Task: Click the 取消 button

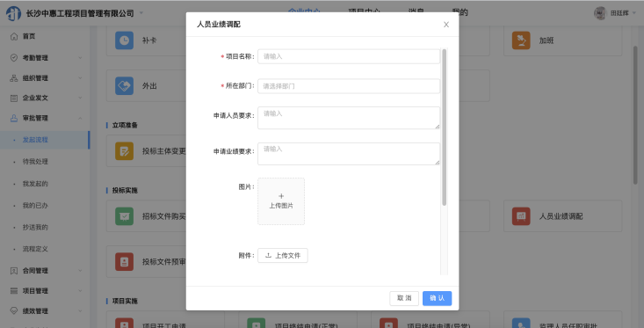Action: point(404,298)
